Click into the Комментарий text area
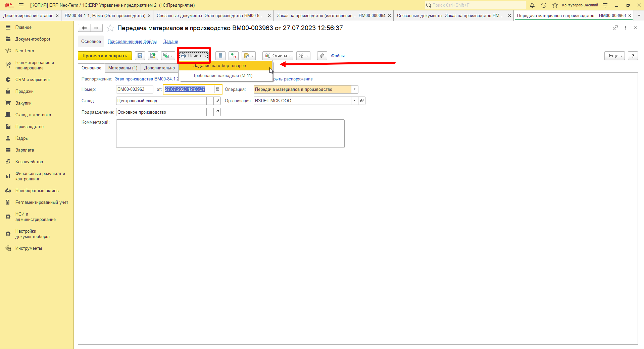Viewport: 644px width, 349px height. click(230, 133)
